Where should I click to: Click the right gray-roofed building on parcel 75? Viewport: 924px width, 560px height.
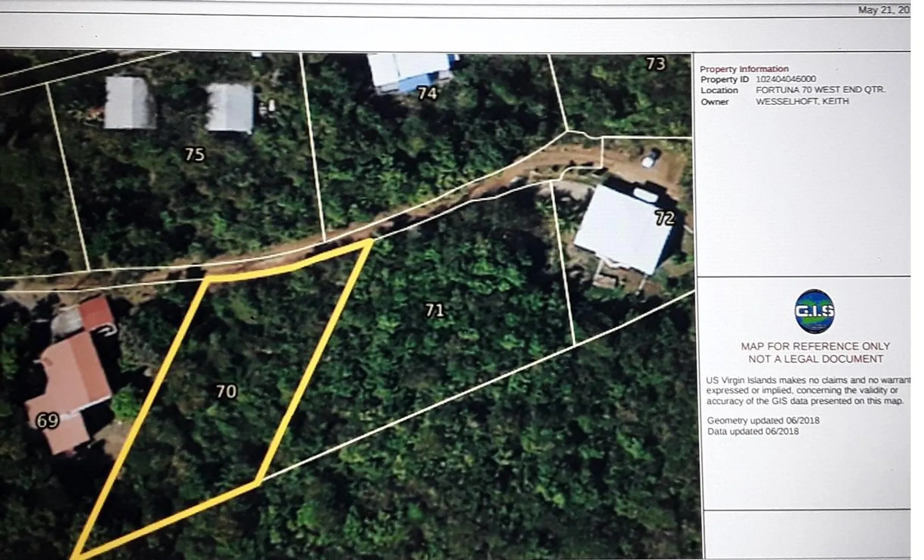pyautogui.click(x=229, y=108)
